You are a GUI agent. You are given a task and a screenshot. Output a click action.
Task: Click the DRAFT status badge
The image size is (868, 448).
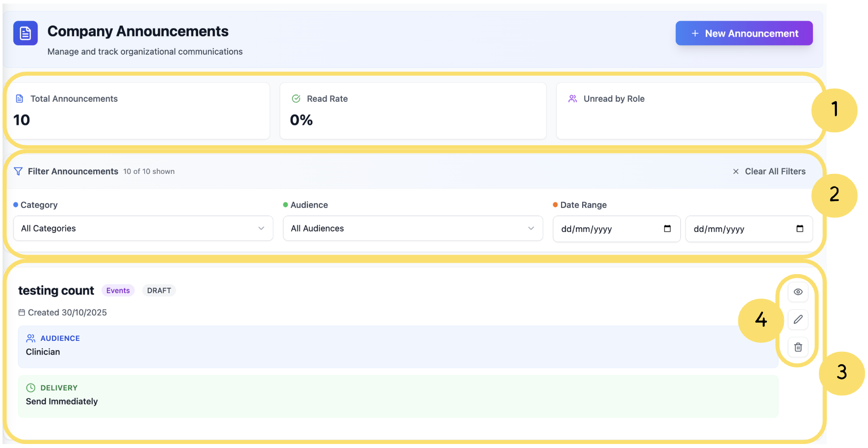pos(159,291)
